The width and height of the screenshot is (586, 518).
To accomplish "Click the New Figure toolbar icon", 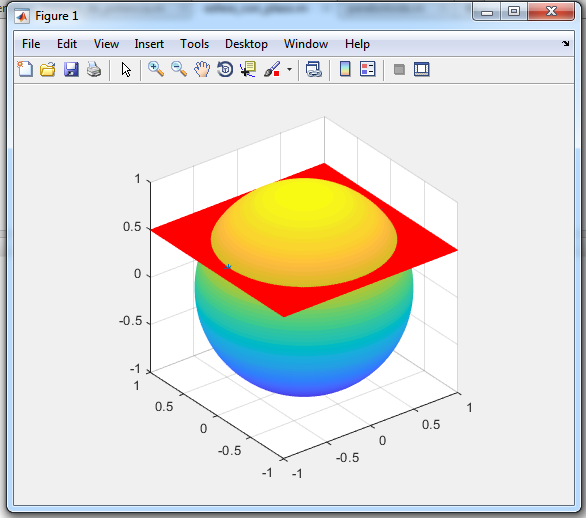I will pyautogui.click(x=25, y=70).
